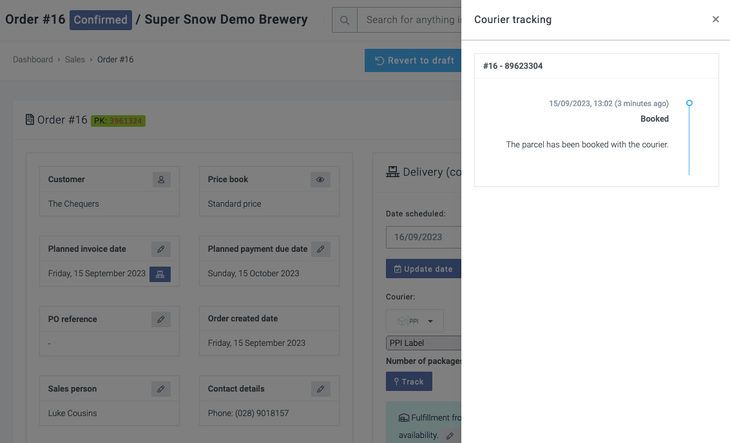Open the PPI Label select box

tap(424, 343)
